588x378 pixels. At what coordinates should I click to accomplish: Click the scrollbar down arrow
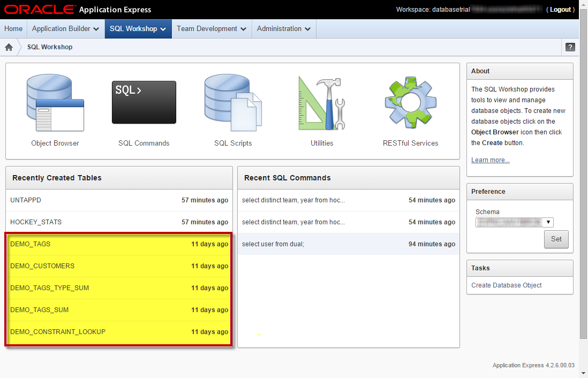tap(584, 374)
